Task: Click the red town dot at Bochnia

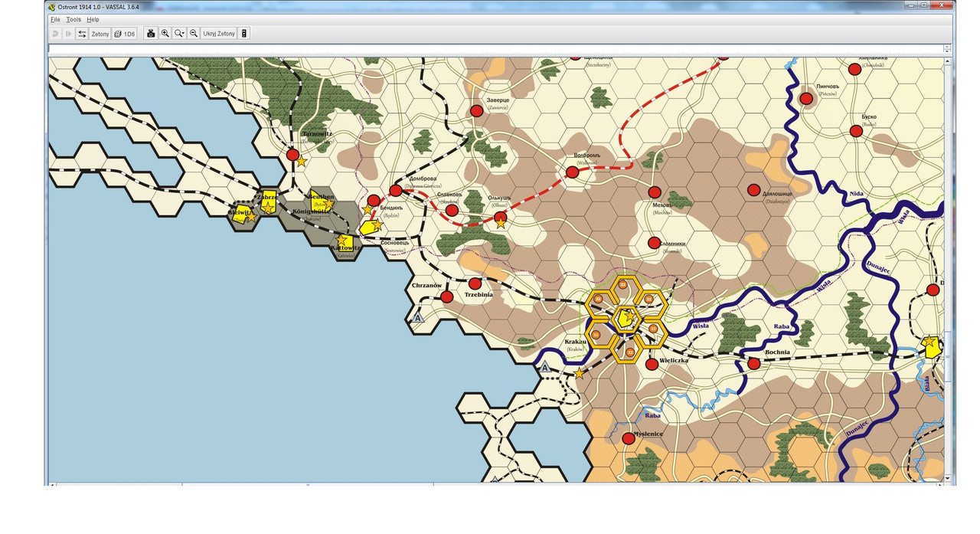Action: pos(754,363)
